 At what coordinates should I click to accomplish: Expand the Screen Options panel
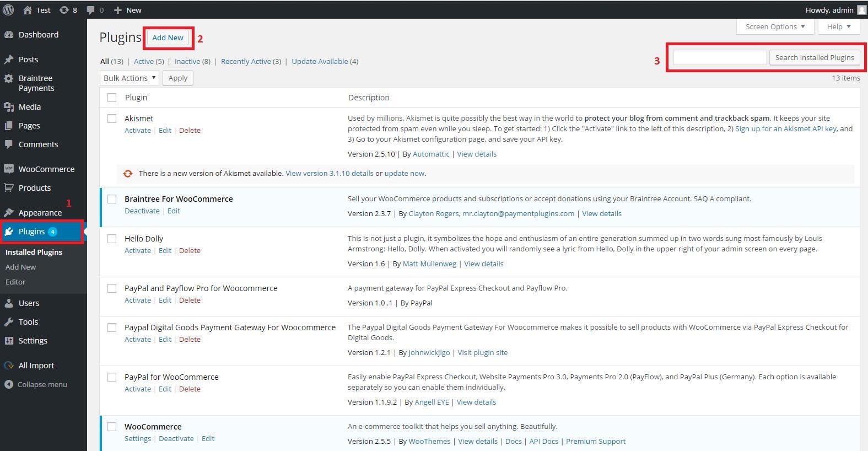775,26
